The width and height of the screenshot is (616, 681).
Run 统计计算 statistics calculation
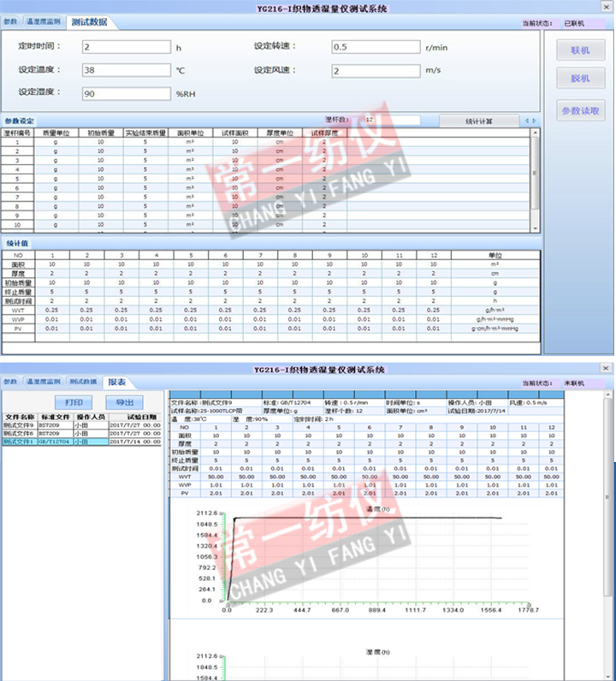(x=478, y=121)
